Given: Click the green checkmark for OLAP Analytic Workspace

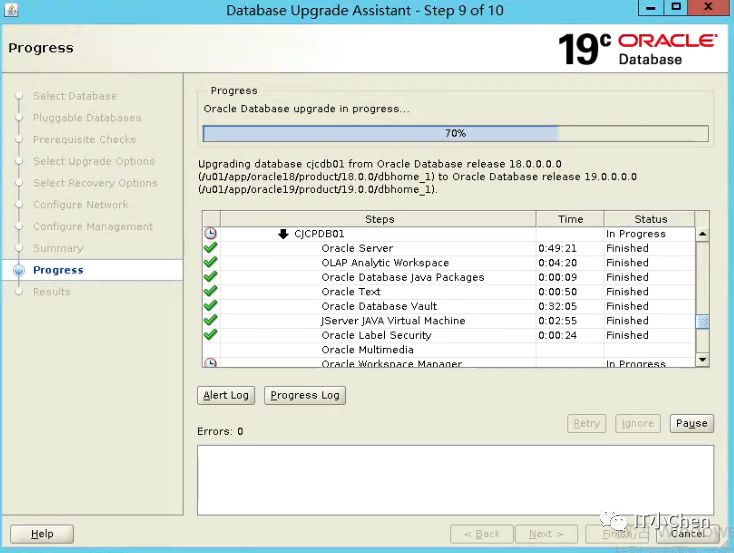Looking at the screenshot, I should click(x=211, y=262).
